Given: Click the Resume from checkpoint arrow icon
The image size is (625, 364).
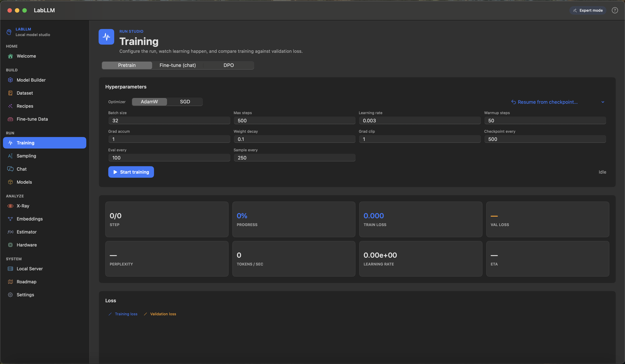Looking at the screenshot, I should 513,102.
